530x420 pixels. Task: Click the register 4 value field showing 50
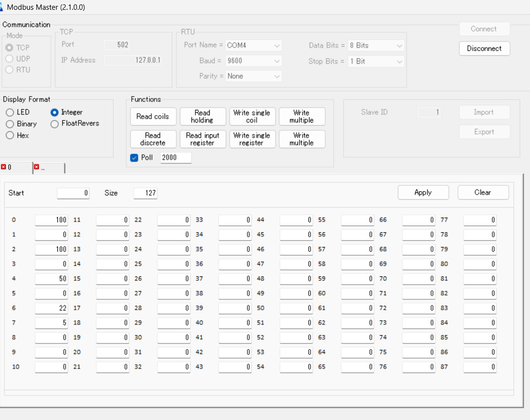point(51,278)
